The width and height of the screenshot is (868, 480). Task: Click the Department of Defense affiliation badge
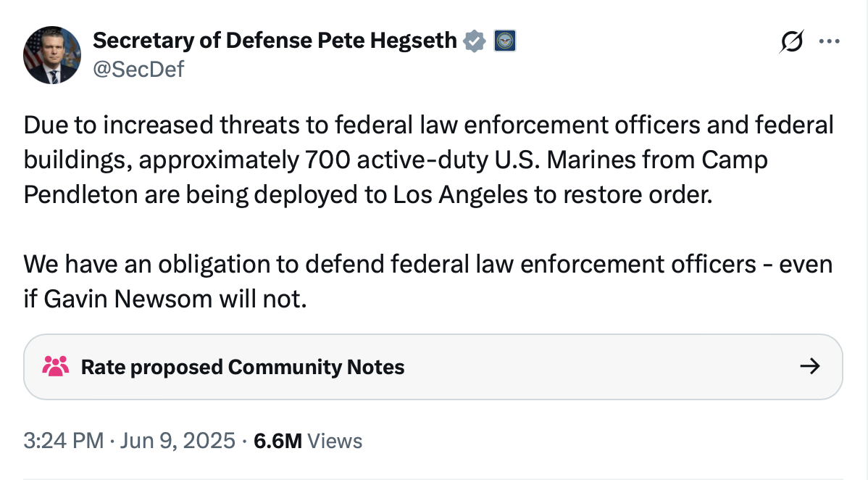504,41
